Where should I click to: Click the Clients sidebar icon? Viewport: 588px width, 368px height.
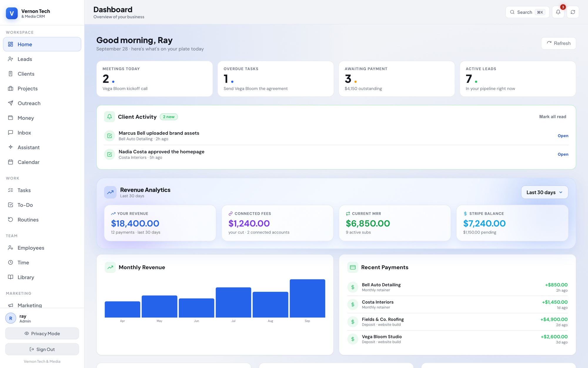[11, 74]
